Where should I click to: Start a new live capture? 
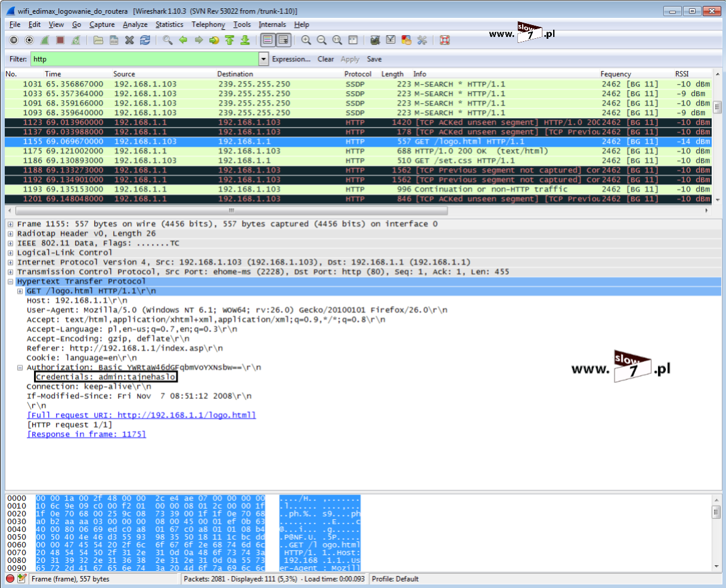[45, 40]
